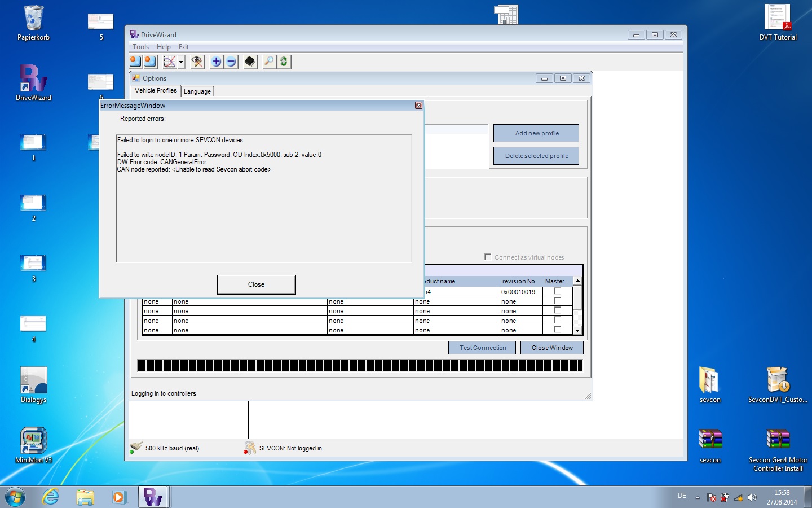Launch Internet Explorer from taskbar
Image resolution: width=812 pixels, height=508 pixels.
[x=51, y=497]
